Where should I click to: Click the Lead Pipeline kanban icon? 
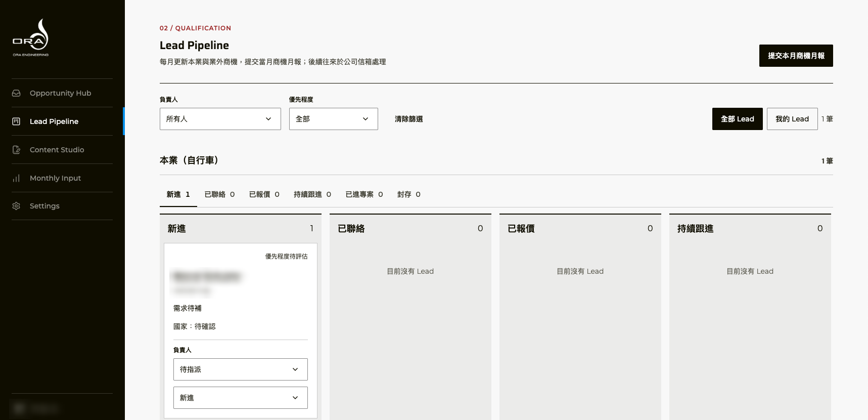click(x=16, y=121)
